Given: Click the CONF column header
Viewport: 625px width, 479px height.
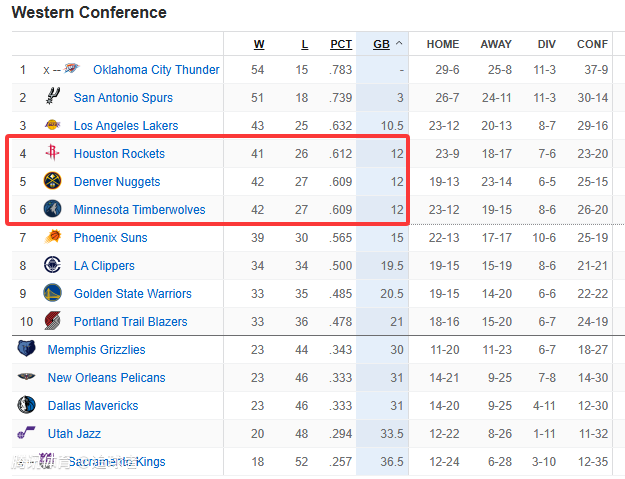Looking at the screenshot, I should point(592,44).
